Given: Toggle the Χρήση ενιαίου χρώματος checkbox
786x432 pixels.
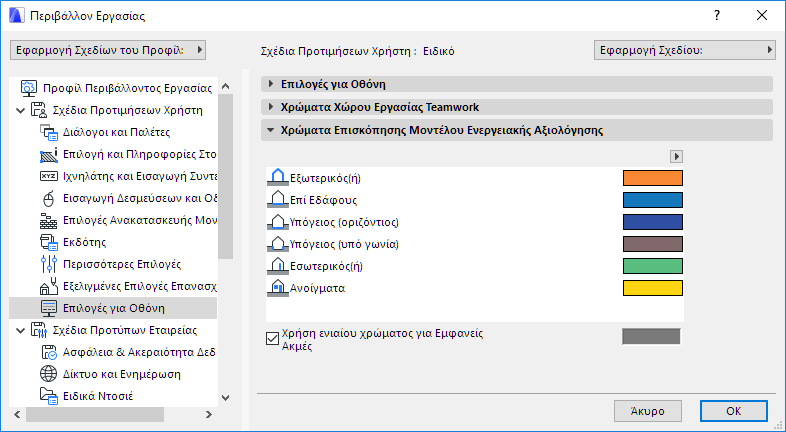Looking at the screenshot, I should 272,338.
